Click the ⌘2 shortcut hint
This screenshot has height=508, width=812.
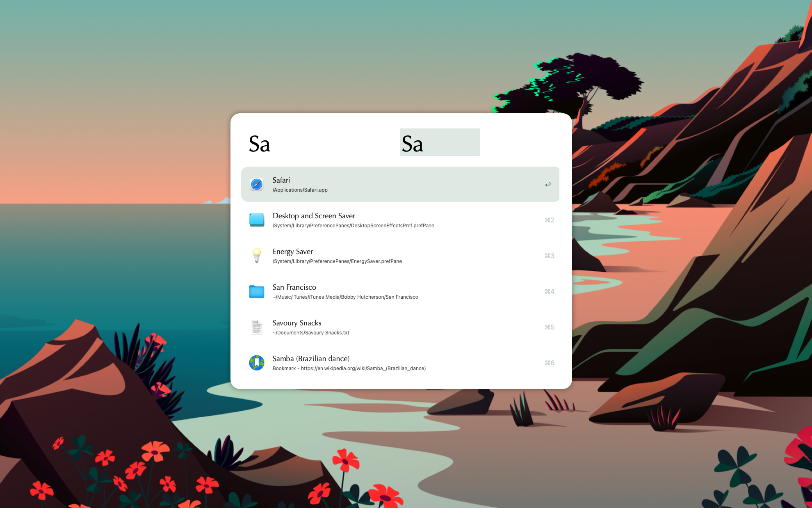(x=549, y=220)
